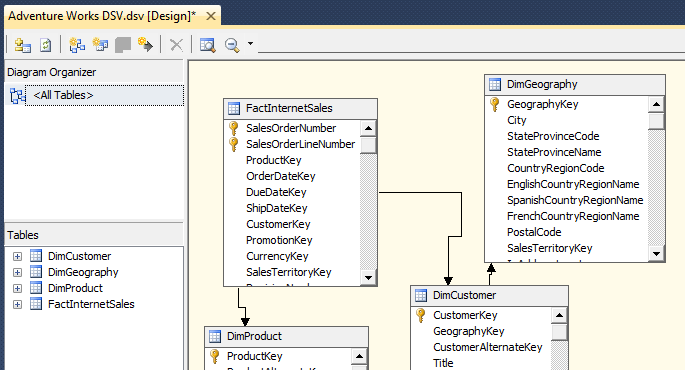
Task: Select DimProduct in the Tables tree
Action: pos(75,288)
